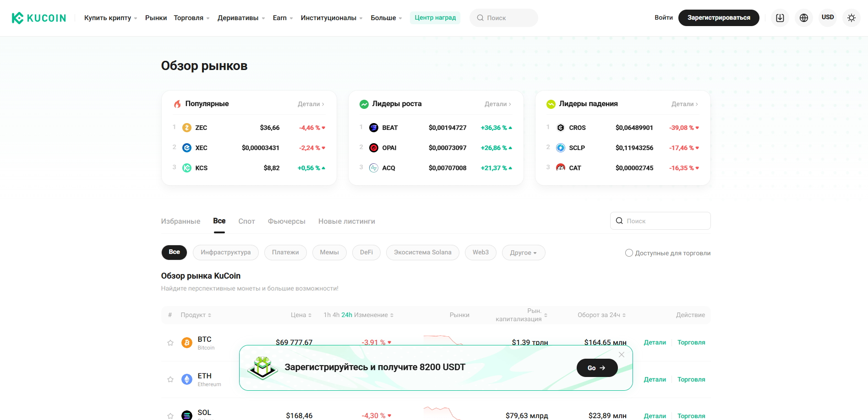
Task: Toggle the light/dark theme sun icon
Action: click(x=851, y=18)
